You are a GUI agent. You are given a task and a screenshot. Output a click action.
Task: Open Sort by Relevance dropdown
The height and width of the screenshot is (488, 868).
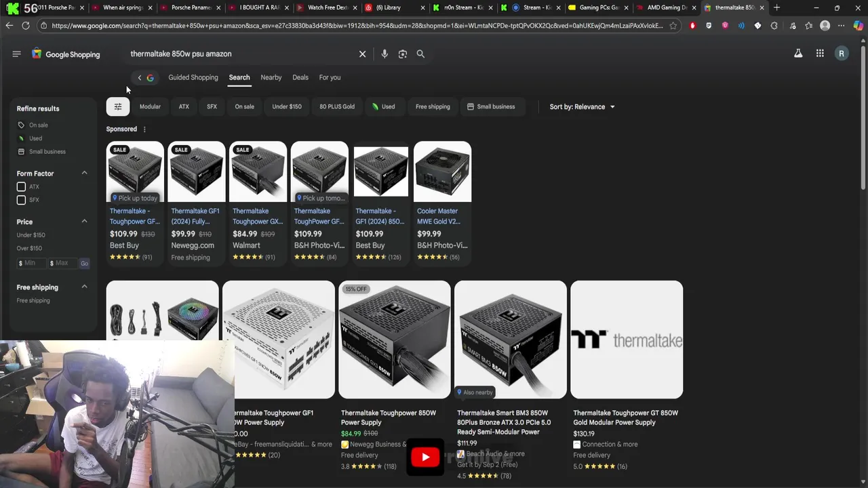point(582,106)
